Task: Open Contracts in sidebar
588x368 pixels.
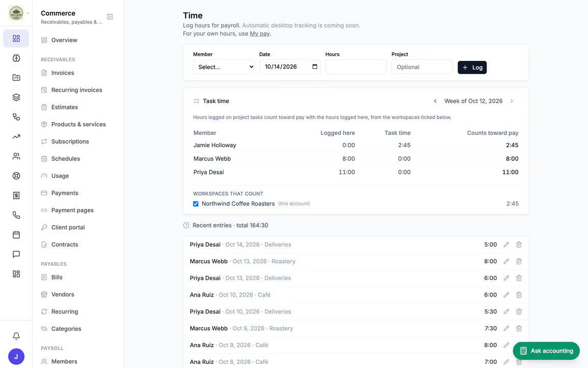Action: [64, 244]
